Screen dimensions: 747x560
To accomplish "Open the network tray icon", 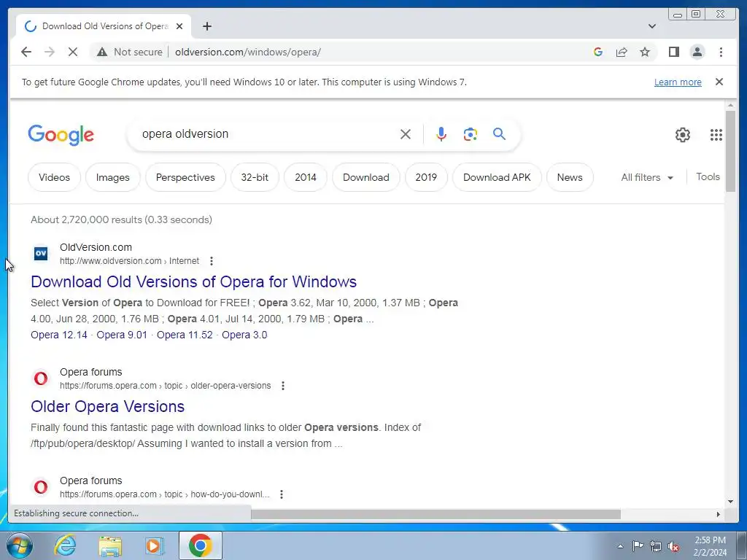I will (656, 546).
